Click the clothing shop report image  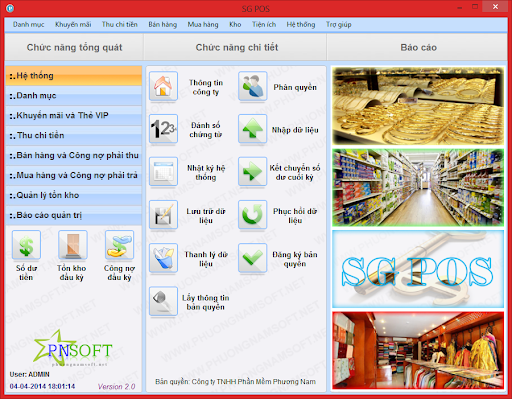[418, 350]
